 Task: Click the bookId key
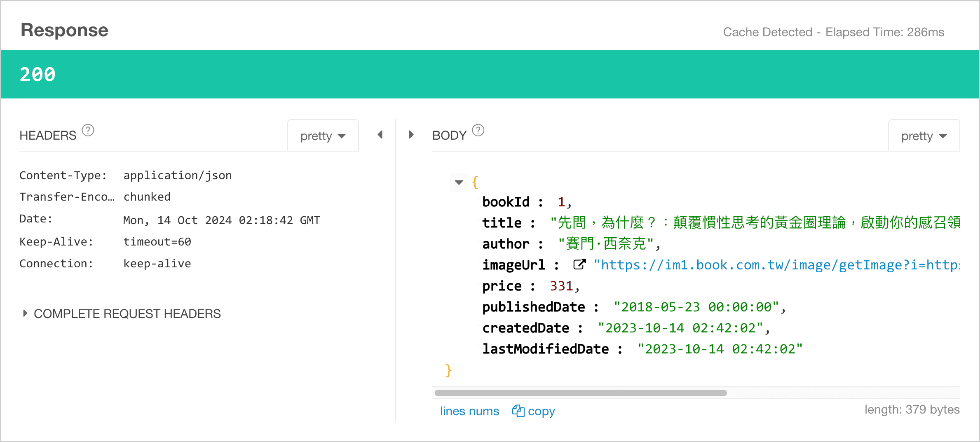tap(506, 202)
